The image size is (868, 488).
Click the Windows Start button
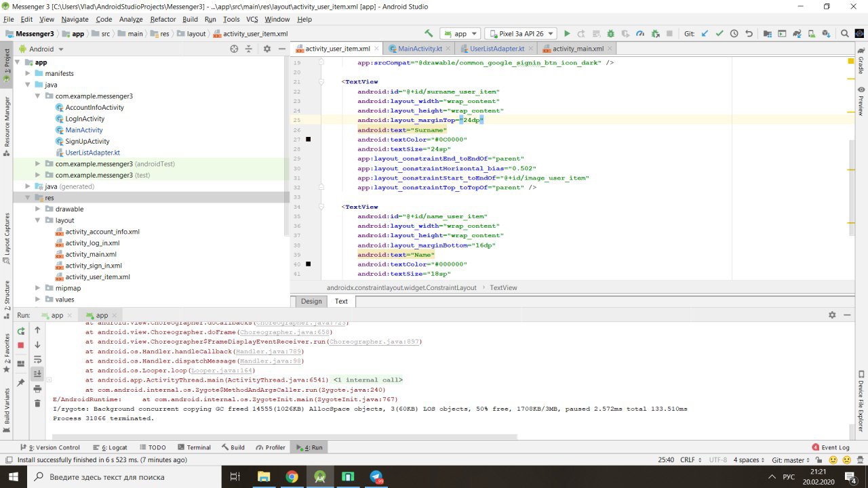click(12, 477)
